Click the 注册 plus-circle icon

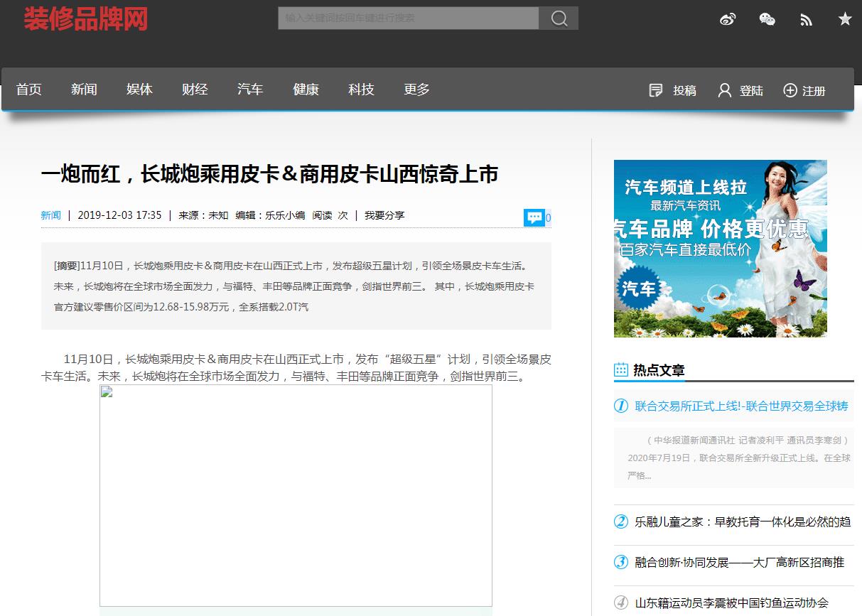click(x=790, y=90)
